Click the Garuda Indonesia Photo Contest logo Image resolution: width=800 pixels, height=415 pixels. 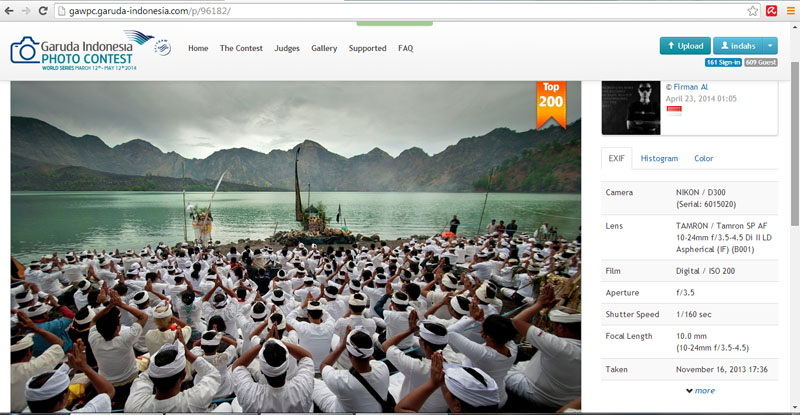[90, 50]
